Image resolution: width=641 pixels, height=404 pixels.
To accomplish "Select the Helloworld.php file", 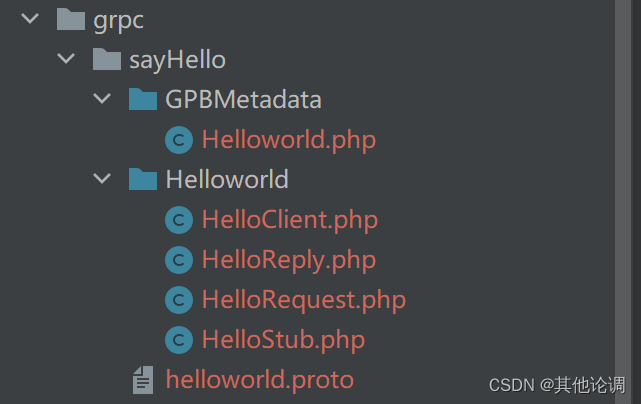I will tap(289, 140).
